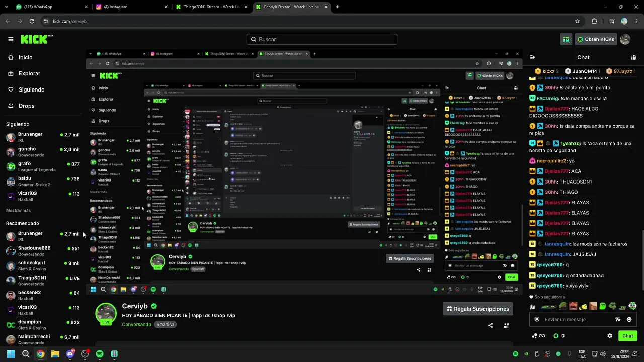Open the recommended dcampion channel
Image resolution: width=644 pixels, height=362 pixels.
43,324
